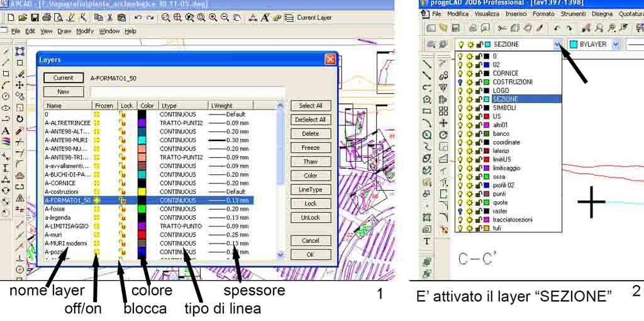This screenshot has width=644, height=321.
Task: Toggle lock icon for A-CORNICE layer
Action: coord(122,183)
